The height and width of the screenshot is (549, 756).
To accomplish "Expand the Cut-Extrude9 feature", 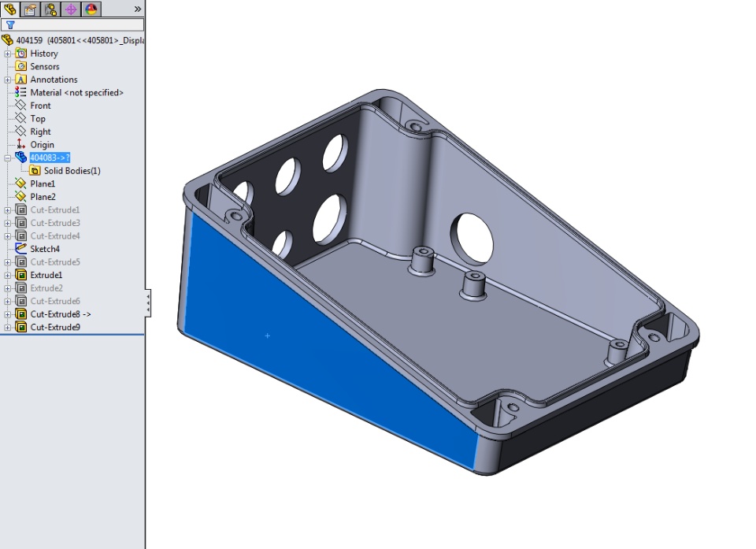I will point(8,328).
